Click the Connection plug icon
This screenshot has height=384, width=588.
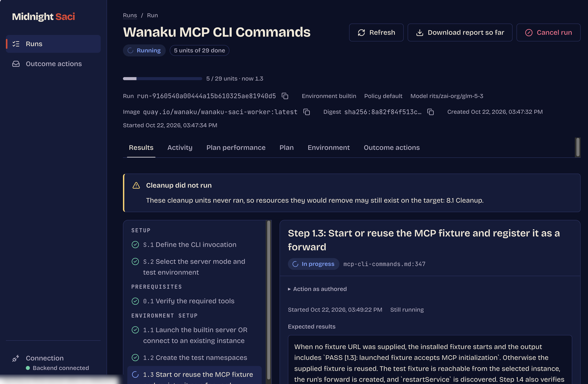click(16, 358)
